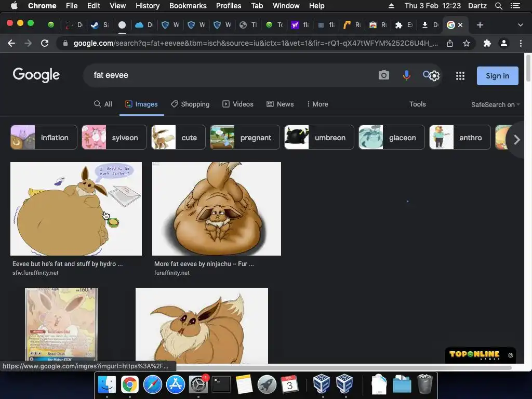Open Google apps grid
The image size is (532, 399).
pyautogui.click(x=460, y=76)
